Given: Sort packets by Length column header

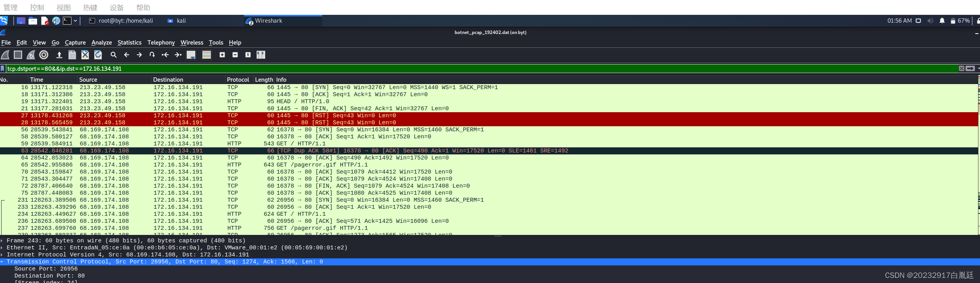Looking at the screenshot, I should point(264,80).
